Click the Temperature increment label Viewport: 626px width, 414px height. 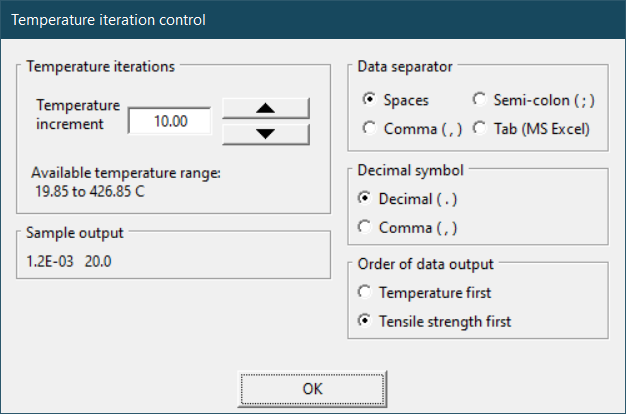78,114
